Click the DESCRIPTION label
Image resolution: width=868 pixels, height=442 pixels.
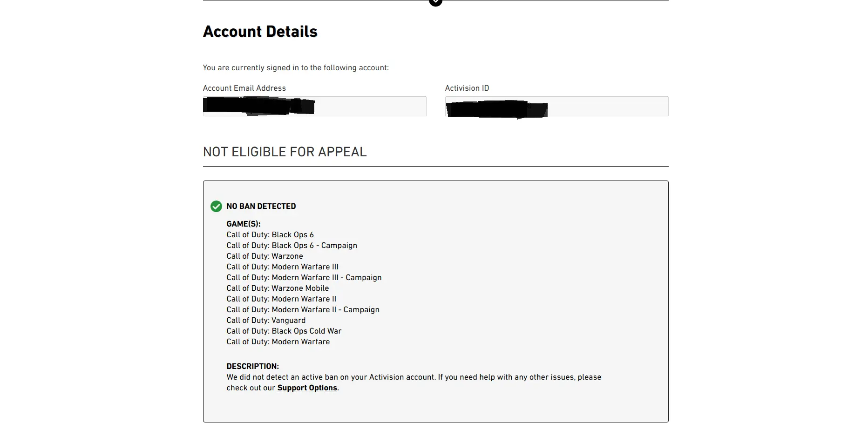click(x=252, y=367)
